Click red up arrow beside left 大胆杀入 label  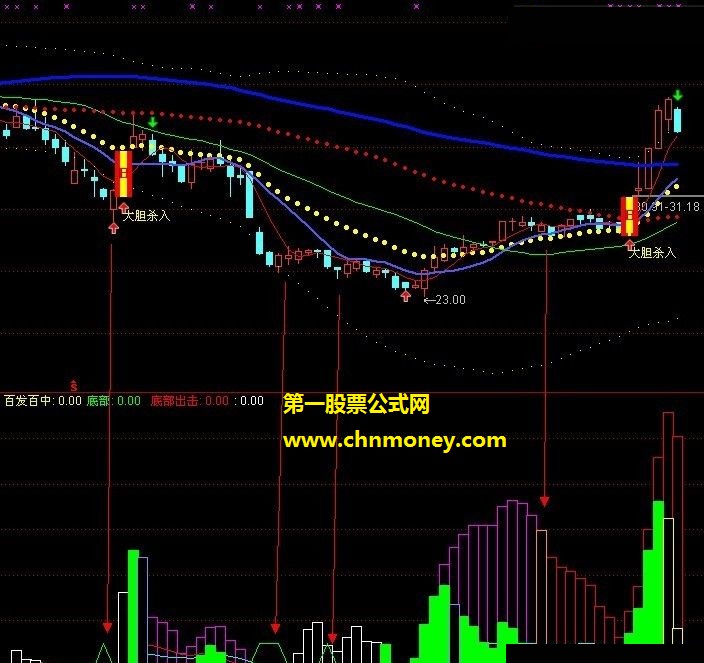point(124,207)
